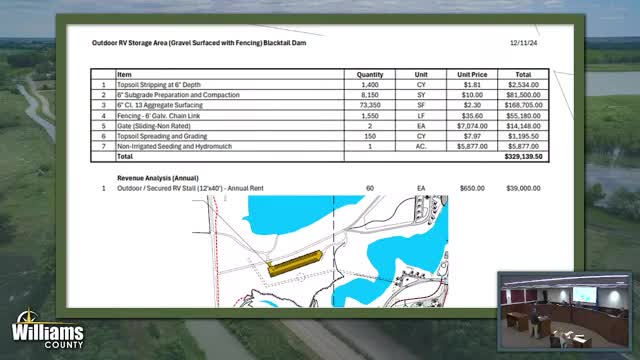
Task: Click the total '$168,705.00'
Action: pyautogui.click(x=523, y=105)
